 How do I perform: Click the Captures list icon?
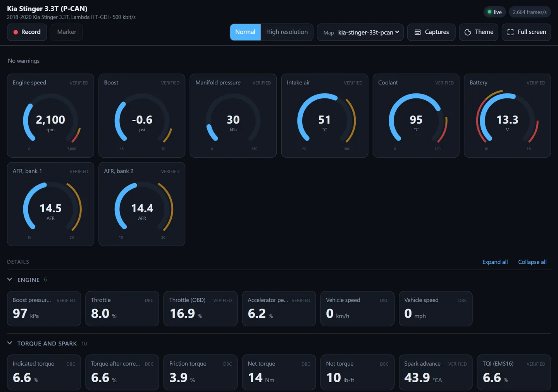click(417, 32)
